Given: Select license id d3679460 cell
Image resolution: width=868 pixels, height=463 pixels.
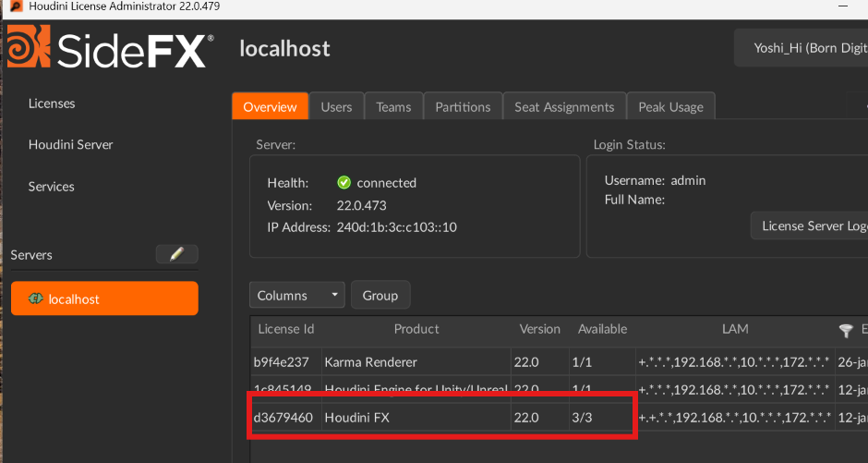Looking at the screenshot, I should point(286,417).
